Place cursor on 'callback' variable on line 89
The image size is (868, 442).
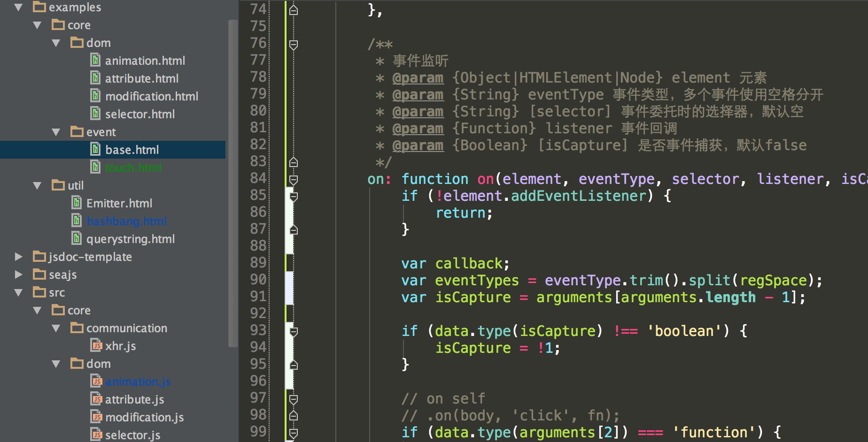click(469, 264)
